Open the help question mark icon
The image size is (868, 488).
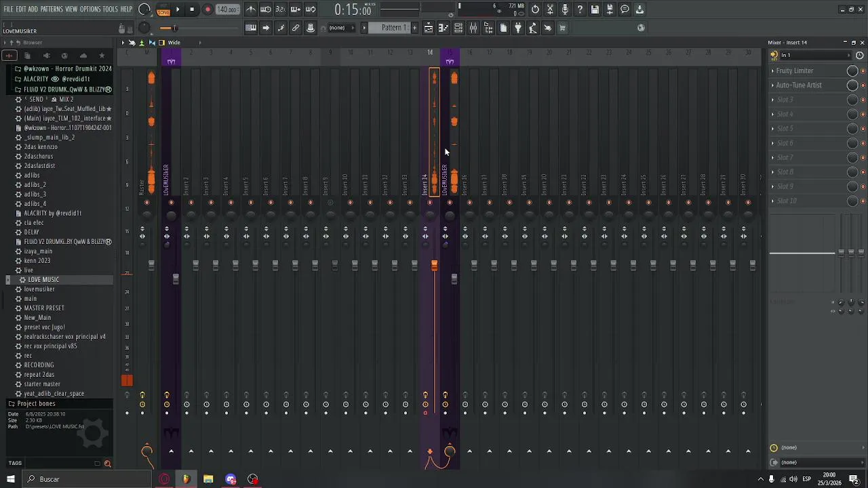tap(580, 9)
